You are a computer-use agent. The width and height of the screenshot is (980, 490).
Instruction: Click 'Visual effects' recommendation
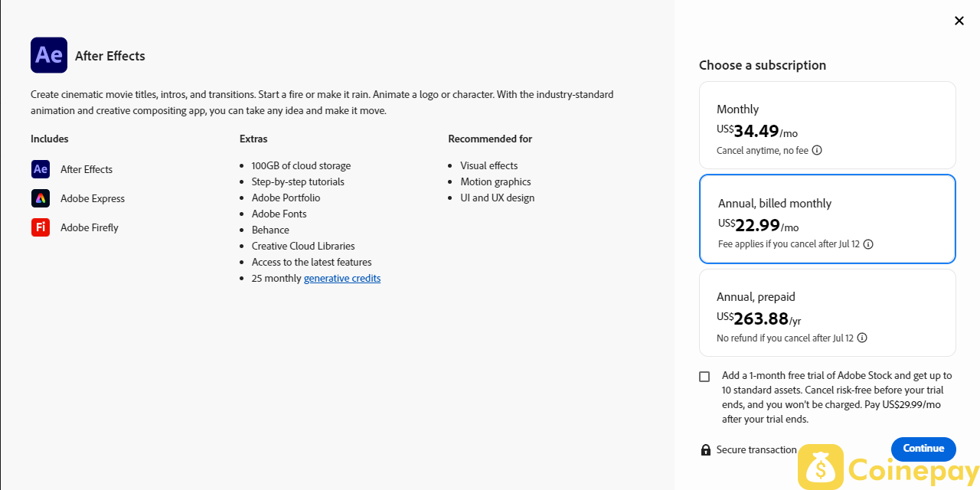(x=489, y=165)
